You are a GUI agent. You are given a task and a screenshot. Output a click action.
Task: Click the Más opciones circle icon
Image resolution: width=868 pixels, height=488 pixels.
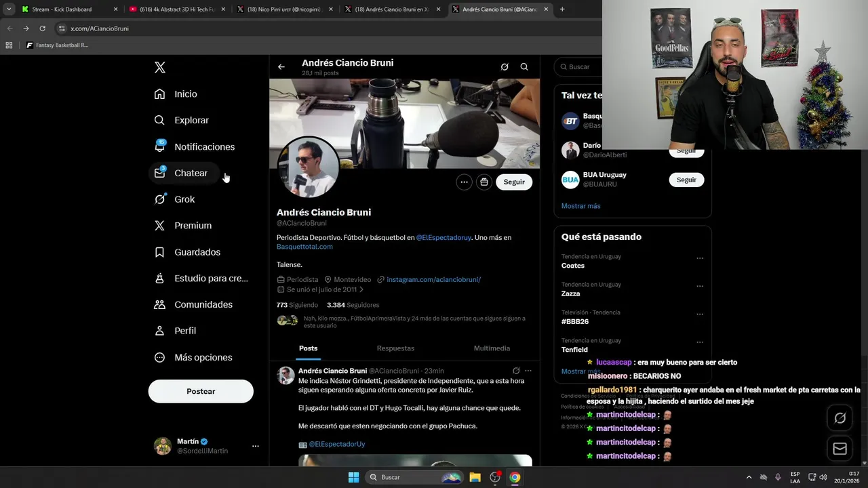[x=159, y=357]
